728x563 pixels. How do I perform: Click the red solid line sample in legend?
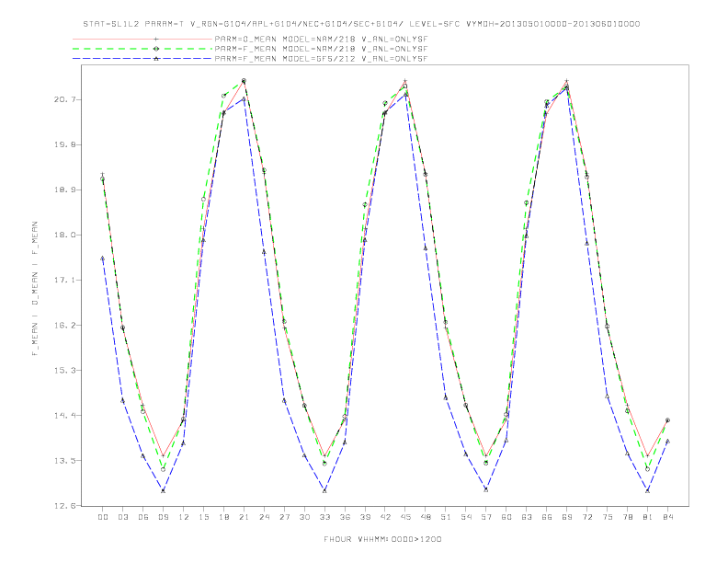click(x=142, y=39)
